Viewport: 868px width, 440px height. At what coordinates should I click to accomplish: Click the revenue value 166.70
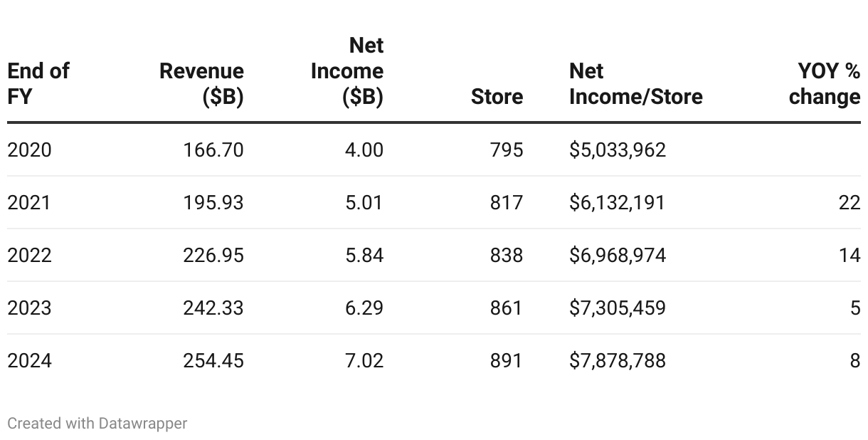tap(213, 150)
